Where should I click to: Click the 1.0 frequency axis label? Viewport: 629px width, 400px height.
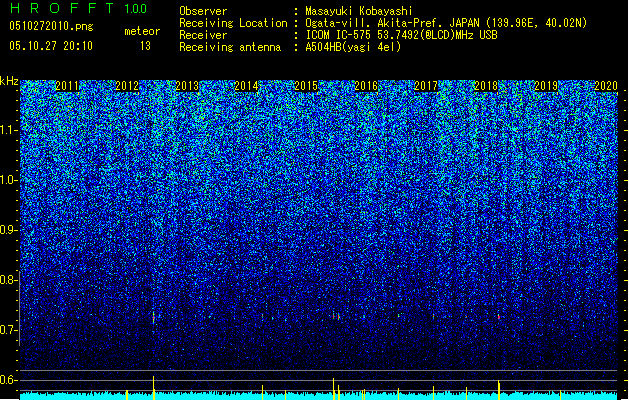[x=9, y=181]
